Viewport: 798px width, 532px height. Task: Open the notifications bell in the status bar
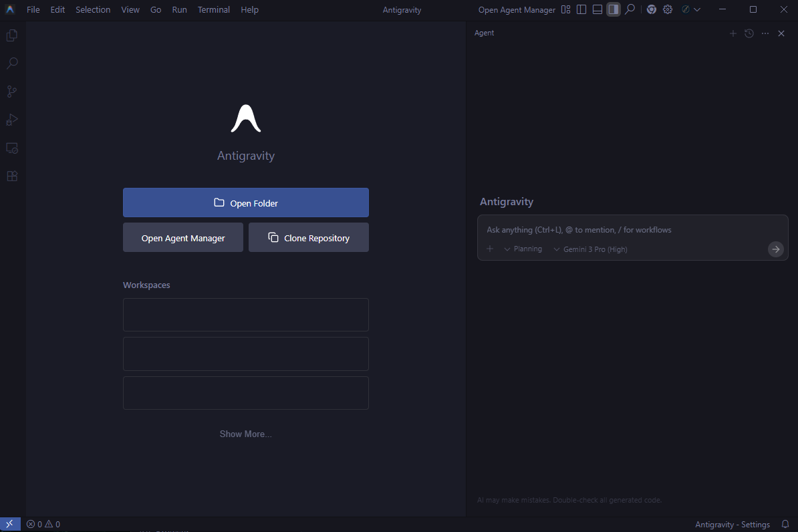click(x=785, y=525)
